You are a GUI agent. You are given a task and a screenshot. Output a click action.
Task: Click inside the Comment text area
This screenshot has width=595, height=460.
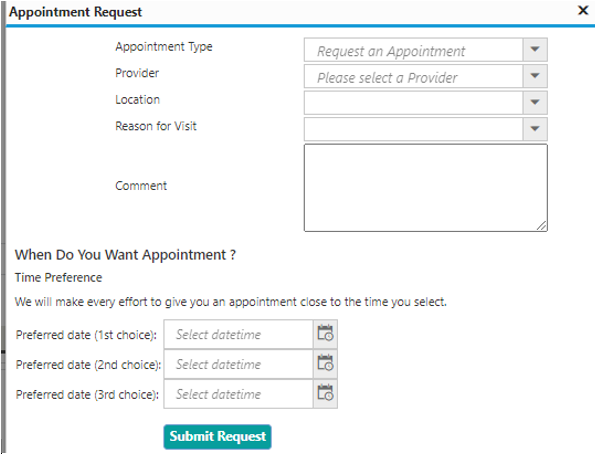click(426, 188)
